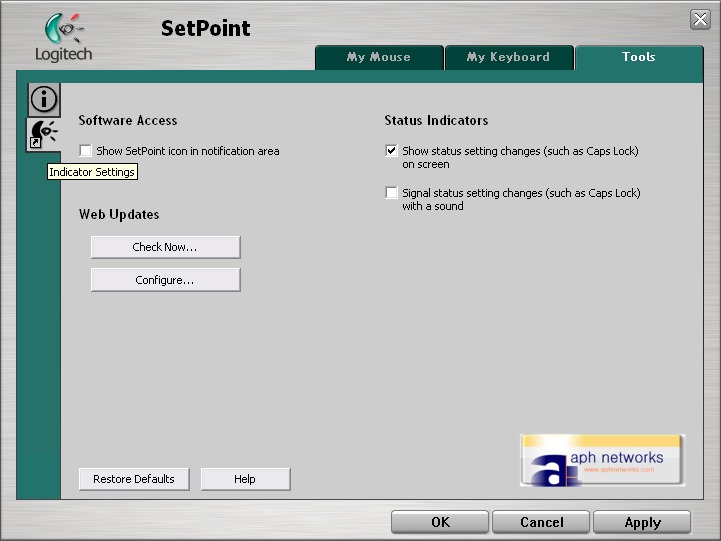Click Restore Defaults
This screenshot has width=721, height=541.
[x=134, y=479]
